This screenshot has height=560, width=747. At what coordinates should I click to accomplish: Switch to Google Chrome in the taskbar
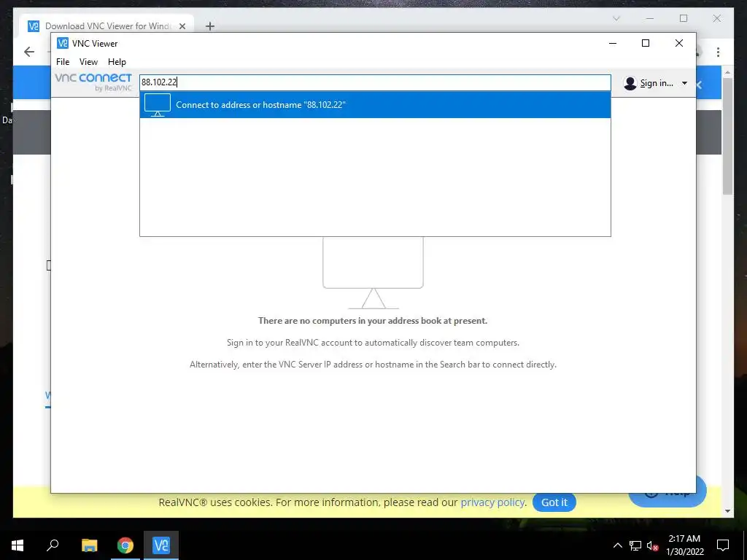pos(125,545)
